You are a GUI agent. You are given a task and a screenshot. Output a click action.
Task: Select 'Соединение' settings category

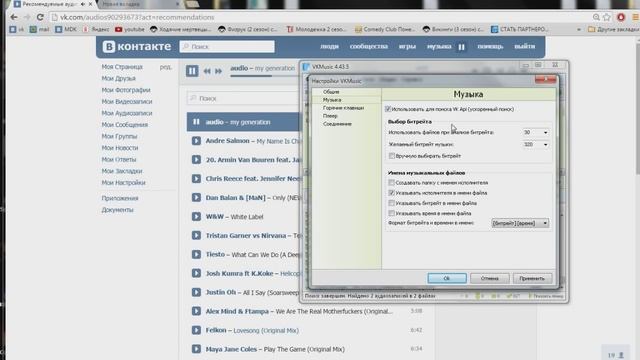pos(337,124)
